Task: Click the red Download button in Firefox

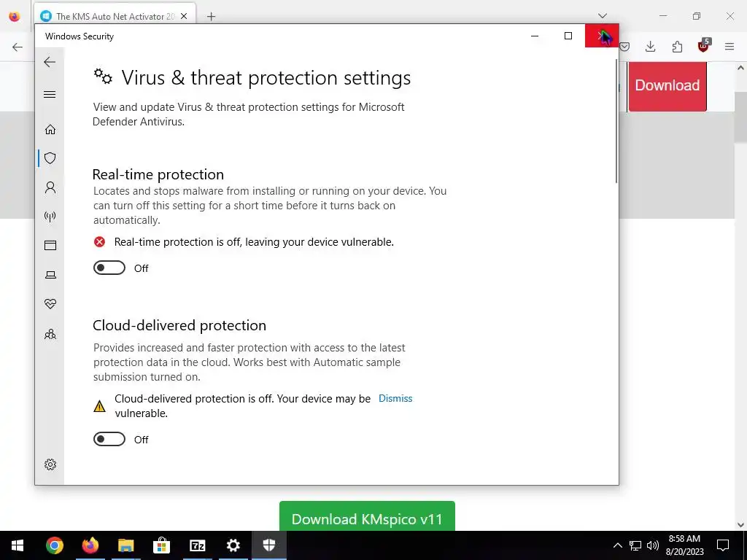Action: 667,86
